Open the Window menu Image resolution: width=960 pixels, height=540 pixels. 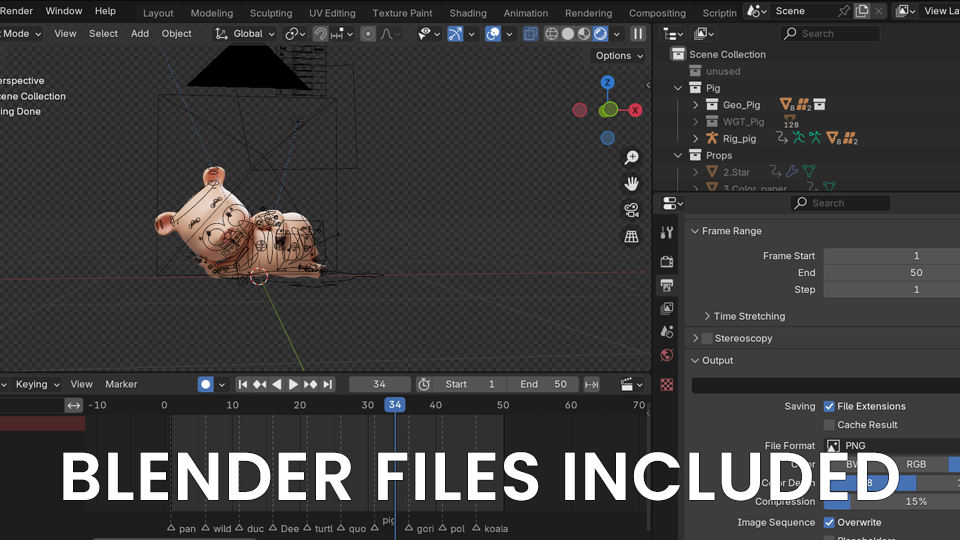pos(64,11)
